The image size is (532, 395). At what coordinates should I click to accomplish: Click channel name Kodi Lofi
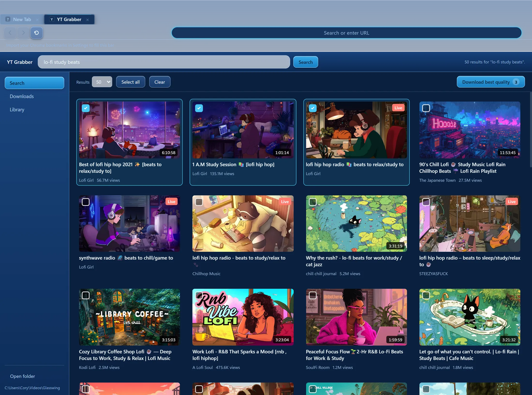[x=87, y=367]
